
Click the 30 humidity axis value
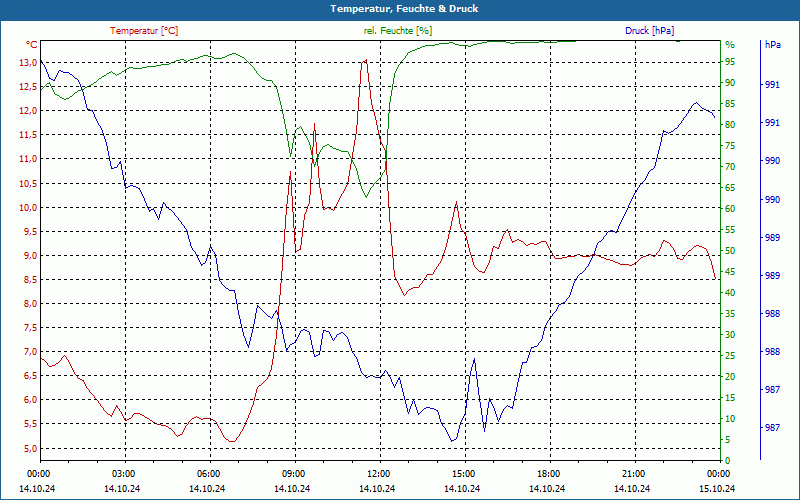(730, 335)
